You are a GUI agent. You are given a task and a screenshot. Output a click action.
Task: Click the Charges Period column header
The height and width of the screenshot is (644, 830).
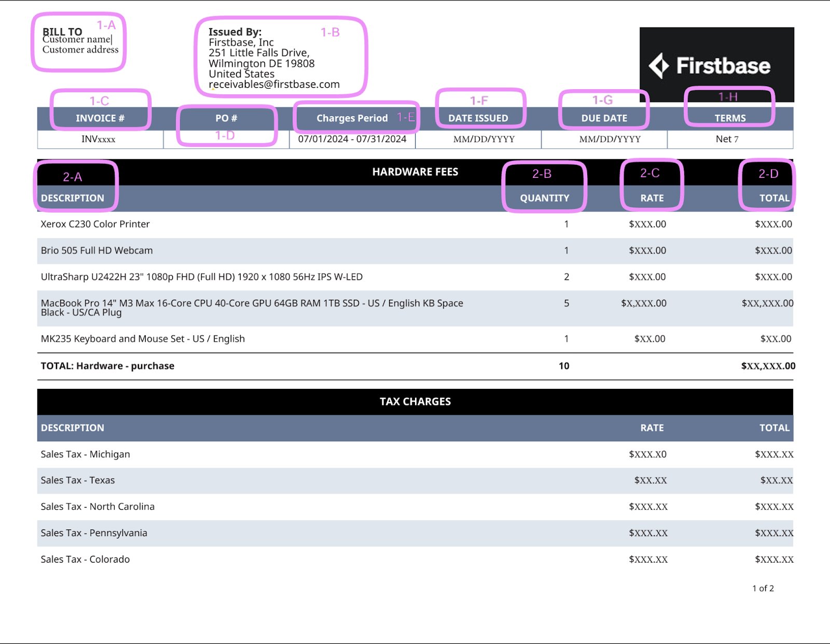352,118
